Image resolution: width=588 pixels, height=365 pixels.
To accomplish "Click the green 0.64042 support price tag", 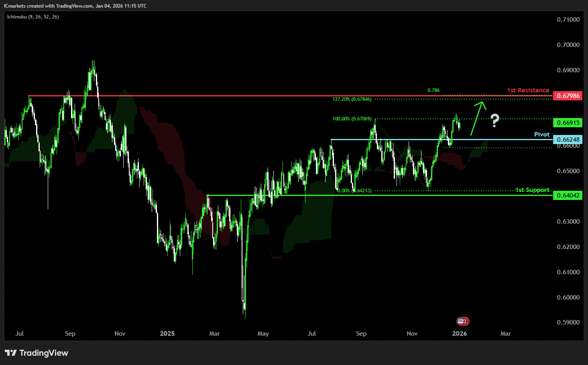I will [568, 196].
